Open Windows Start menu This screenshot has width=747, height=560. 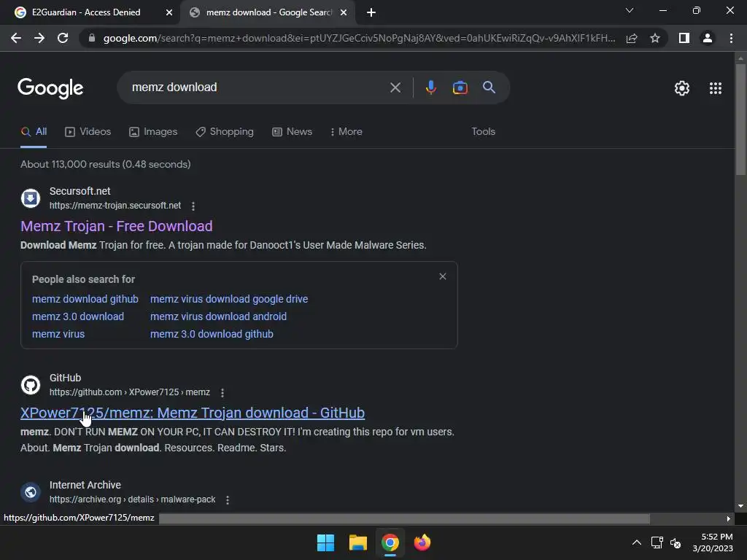pos(326,542)
